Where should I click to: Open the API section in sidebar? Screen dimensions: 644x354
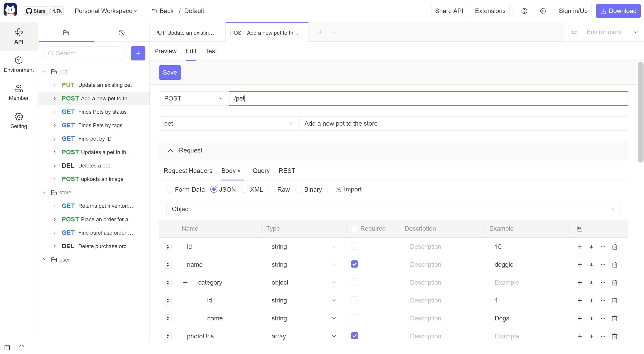19,36
